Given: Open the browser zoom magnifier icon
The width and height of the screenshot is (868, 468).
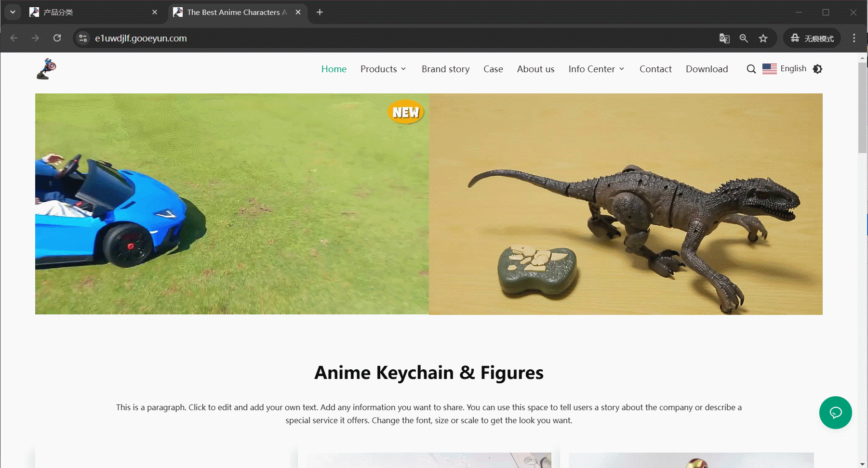Looking at the screenshot, I should pos(744,38).
